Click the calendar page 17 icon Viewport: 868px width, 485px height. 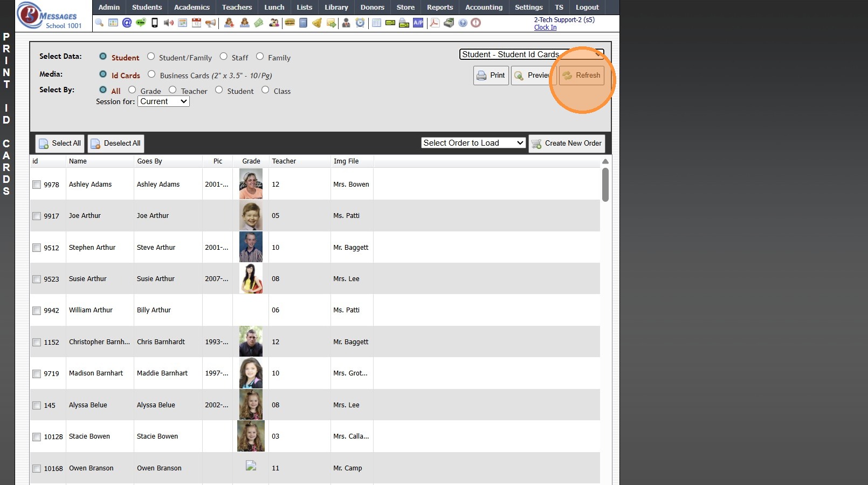click(196, 23)
